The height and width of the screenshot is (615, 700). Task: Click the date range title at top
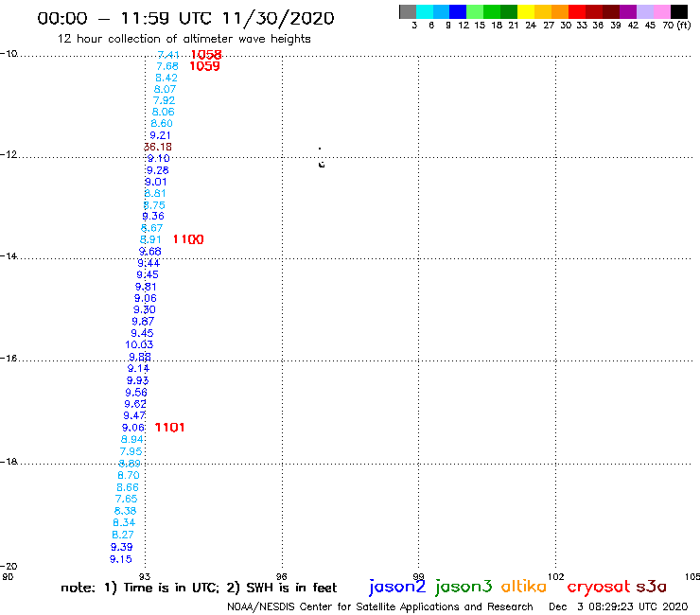click(x=185, y=18)
